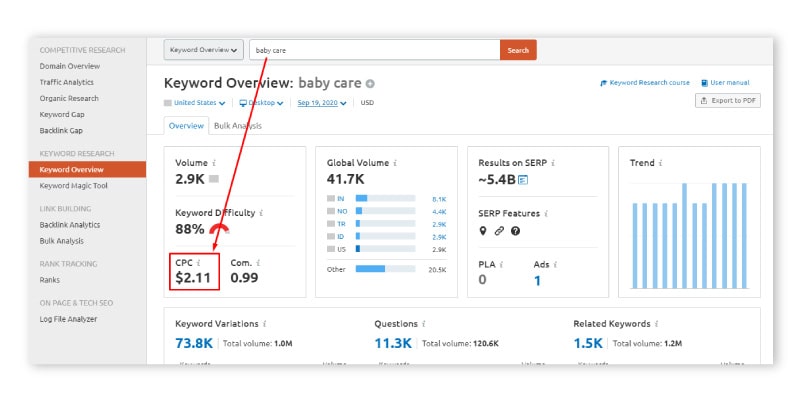This screenshot has height=401, width=800.
Task: Click the 11.3K Questions link
Action: pyautogui.click(x=393, y=343)
